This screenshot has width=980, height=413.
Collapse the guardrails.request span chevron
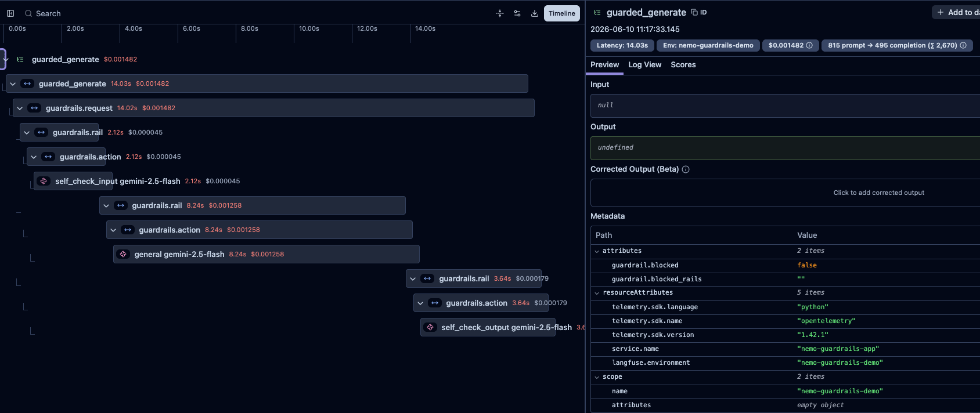tap(20, 108)
